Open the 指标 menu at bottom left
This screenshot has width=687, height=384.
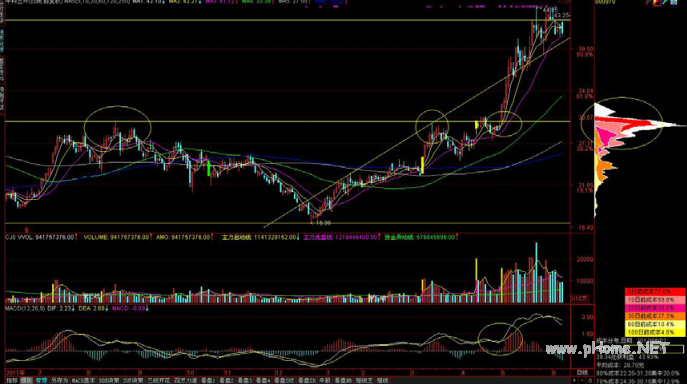12,380
